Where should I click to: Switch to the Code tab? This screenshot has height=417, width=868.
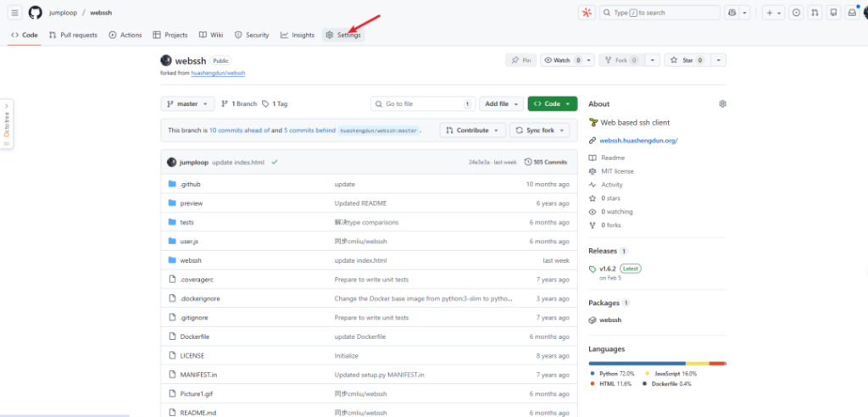25,35
